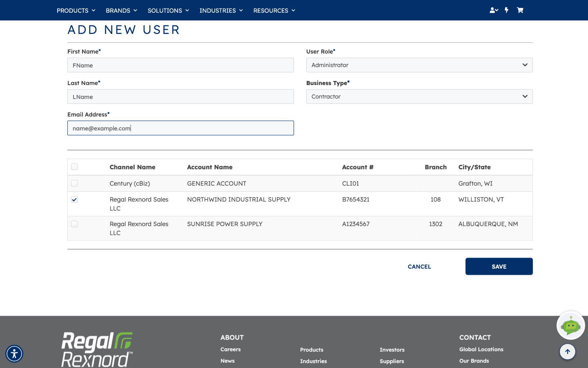Click the ALBUQUERQUE, NM city cell
This screenshot has height=368, width=588.
point(488,224)
